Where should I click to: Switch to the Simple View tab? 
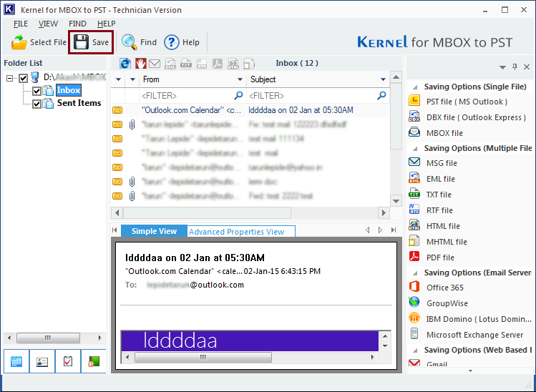[x=154, y=231]
